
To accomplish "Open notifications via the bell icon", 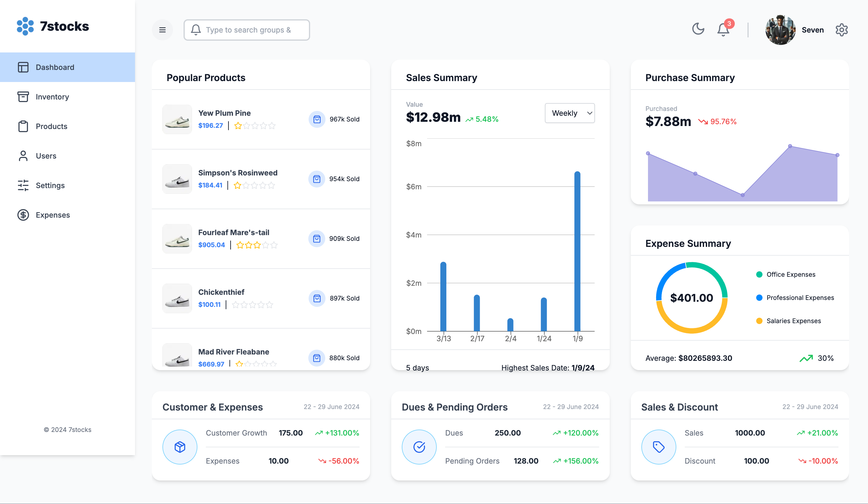I will 723,30.
